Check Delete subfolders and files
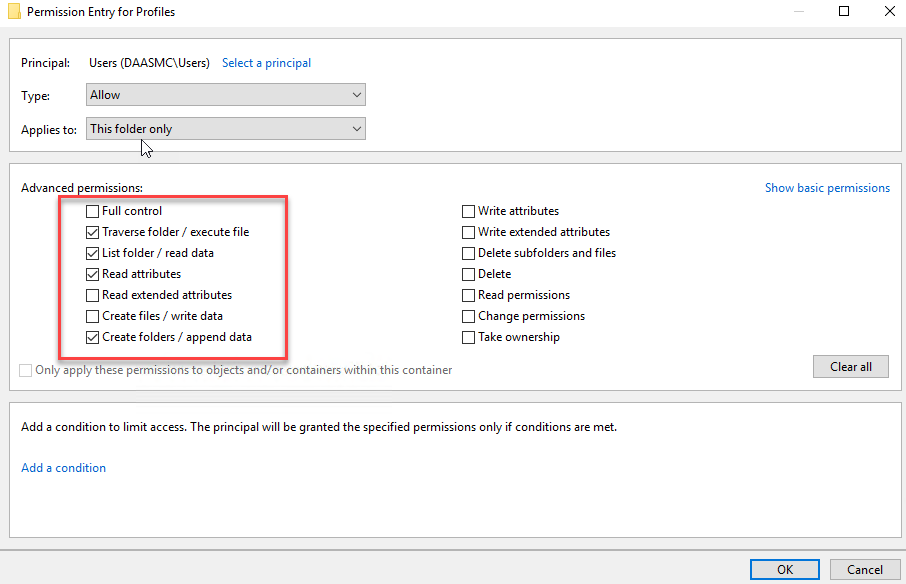The image size is (906, 584). [x=469, y=253]
